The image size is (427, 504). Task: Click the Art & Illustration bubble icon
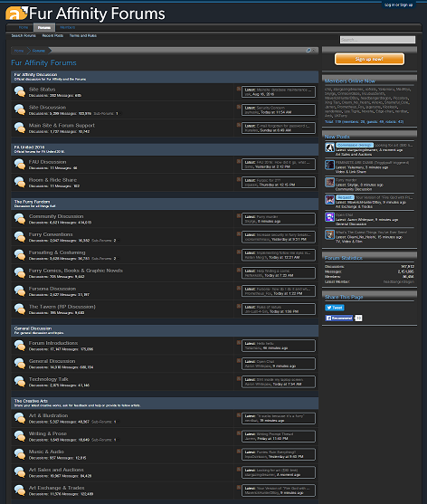pos(20,418)
